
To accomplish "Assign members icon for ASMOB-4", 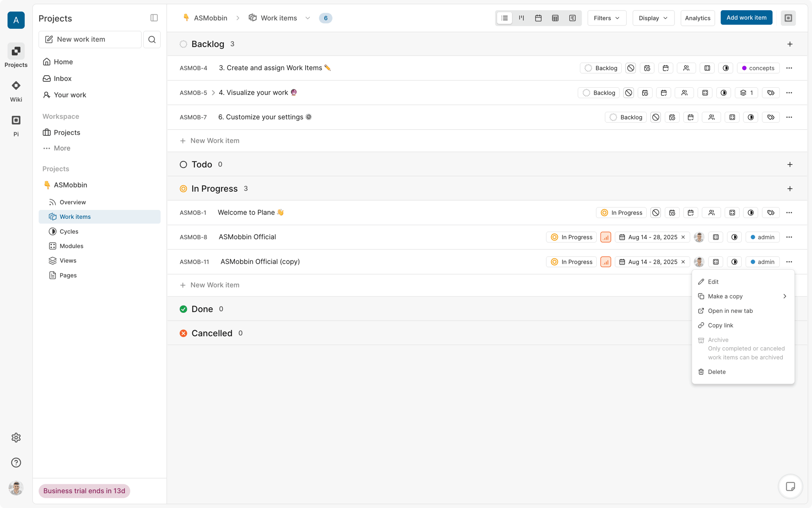I will coord(686,68).
